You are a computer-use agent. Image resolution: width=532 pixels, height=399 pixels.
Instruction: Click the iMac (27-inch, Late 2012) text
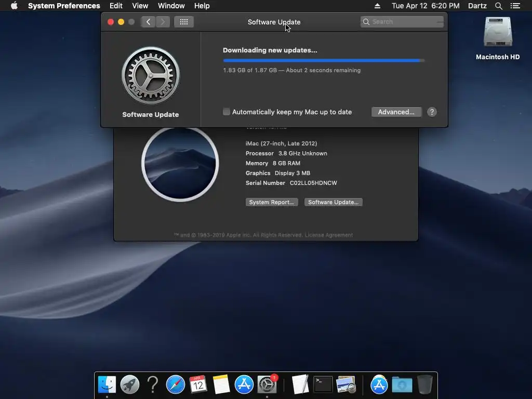tap(281, 143)
